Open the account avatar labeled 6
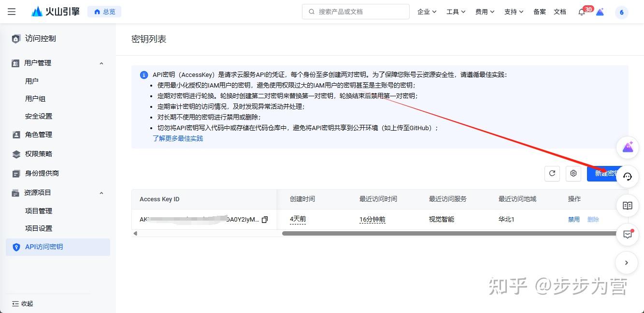 pos(622,13)
